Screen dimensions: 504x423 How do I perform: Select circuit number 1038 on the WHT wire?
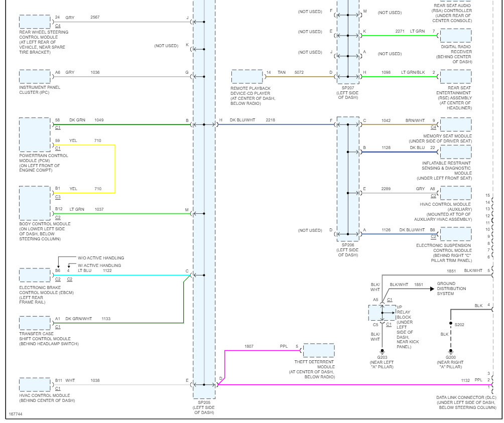click(x=95, y=380)
